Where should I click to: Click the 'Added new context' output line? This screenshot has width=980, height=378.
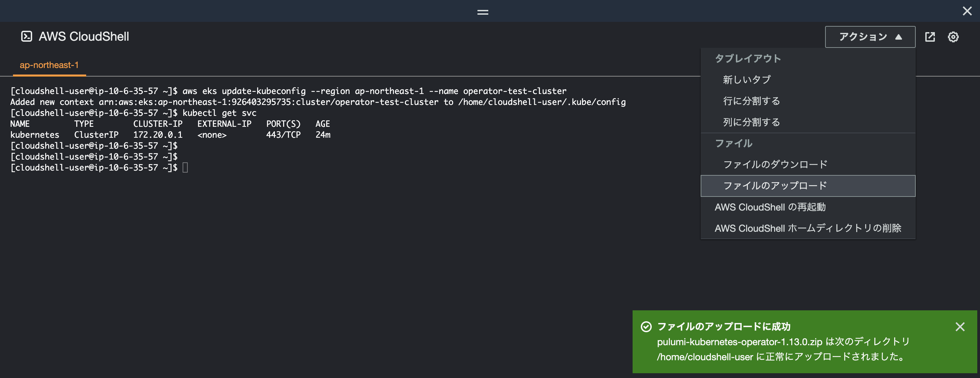click(x=318, y=102)
